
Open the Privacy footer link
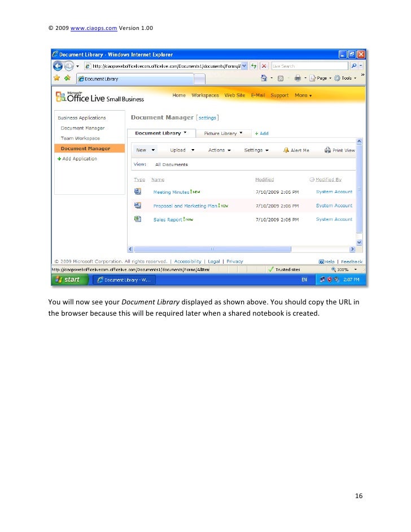[235, 261]
